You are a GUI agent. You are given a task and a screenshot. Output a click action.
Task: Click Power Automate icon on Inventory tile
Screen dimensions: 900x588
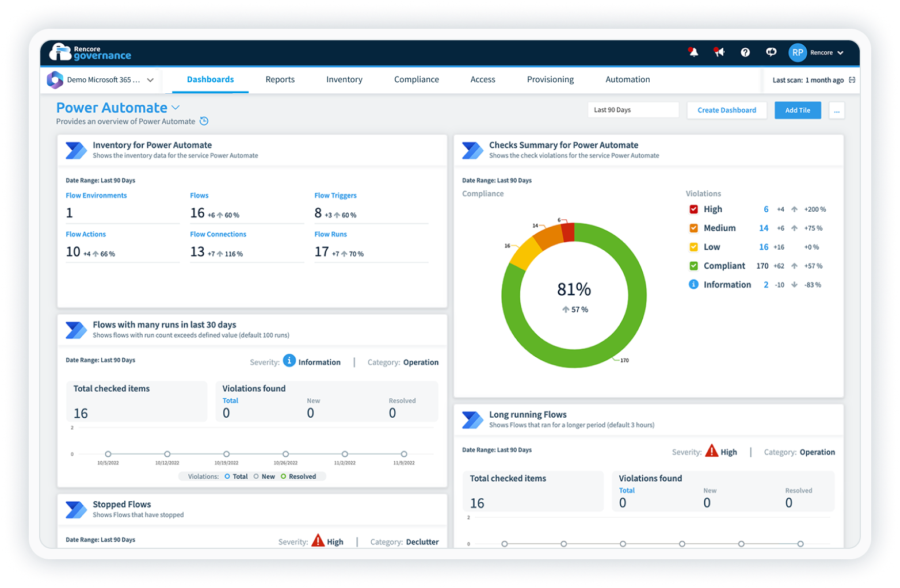click(76, 150)
